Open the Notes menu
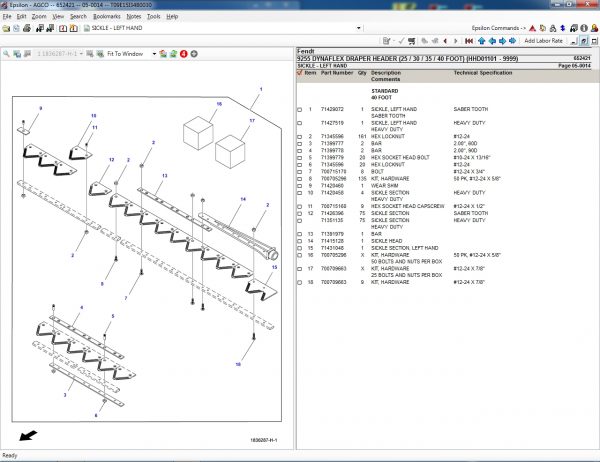The height and width of the screenshot is (462, 600). pyautogui.click(x=134, y=16)
